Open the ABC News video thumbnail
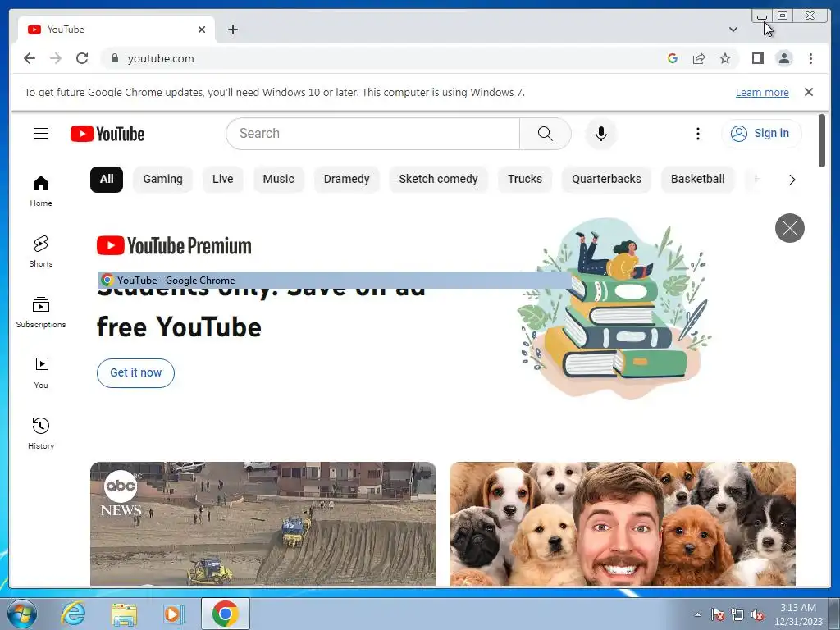 click(263, 524)
